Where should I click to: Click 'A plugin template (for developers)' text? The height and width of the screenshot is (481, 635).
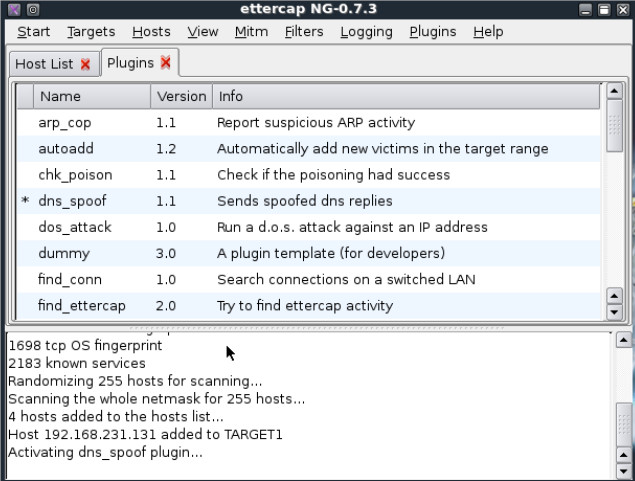coord(331,253)
